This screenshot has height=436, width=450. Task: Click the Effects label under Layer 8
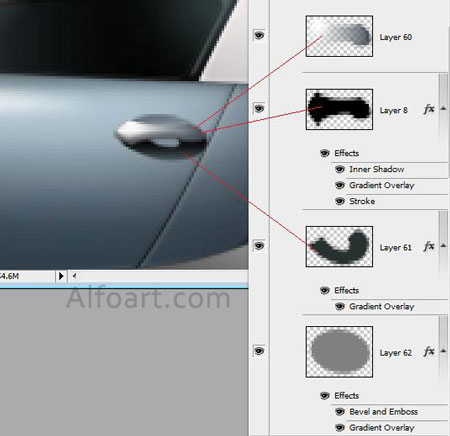pos(347,153)
